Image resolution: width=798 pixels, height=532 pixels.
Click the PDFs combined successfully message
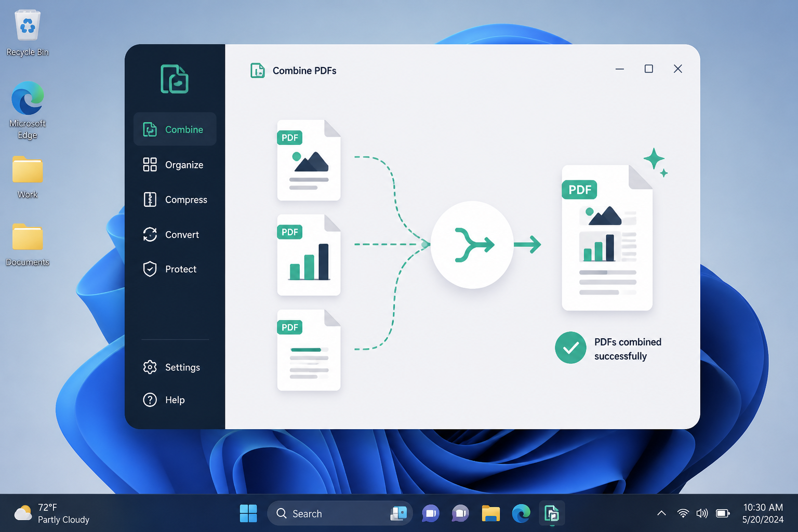[628, 349]
